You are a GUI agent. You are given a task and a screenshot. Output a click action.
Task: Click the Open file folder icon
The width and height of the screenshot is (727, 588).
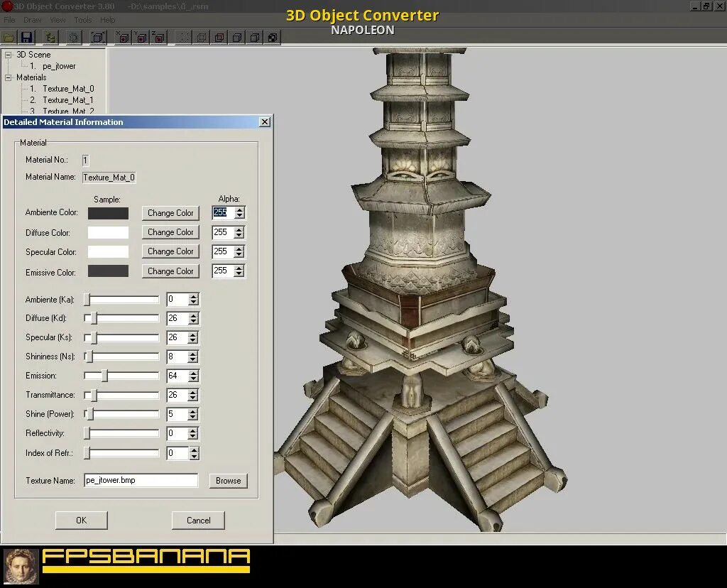(9, 38)
